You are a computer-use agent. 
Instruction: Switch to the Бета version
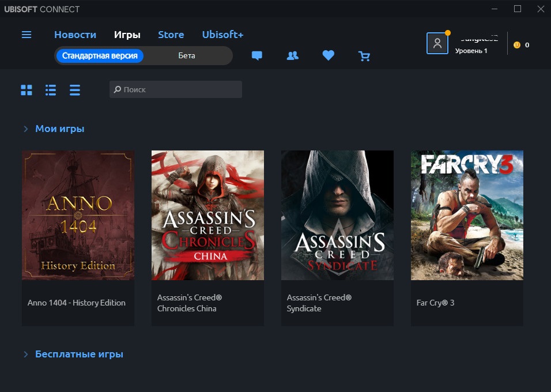pyautogui.click(x=187, y=55)
